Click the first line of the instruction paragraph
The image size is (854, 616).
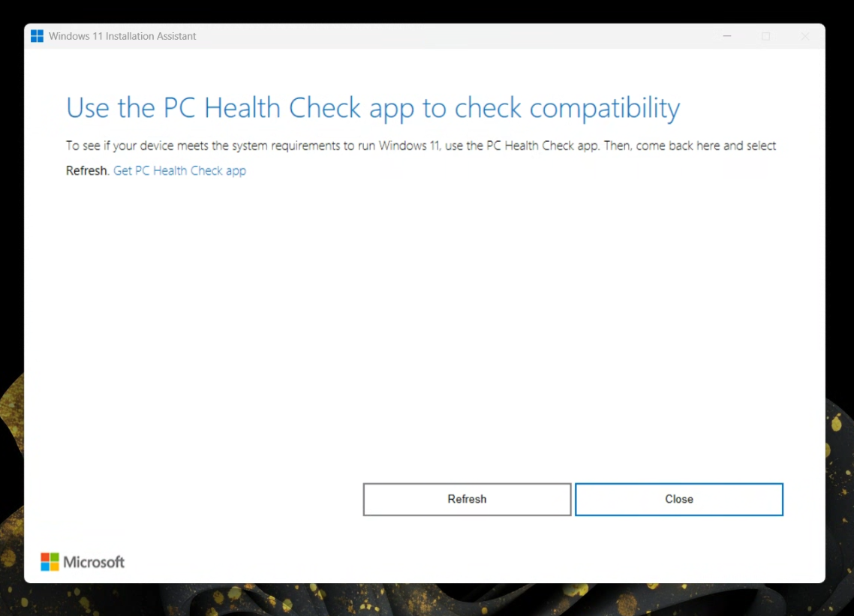point(420,146)
